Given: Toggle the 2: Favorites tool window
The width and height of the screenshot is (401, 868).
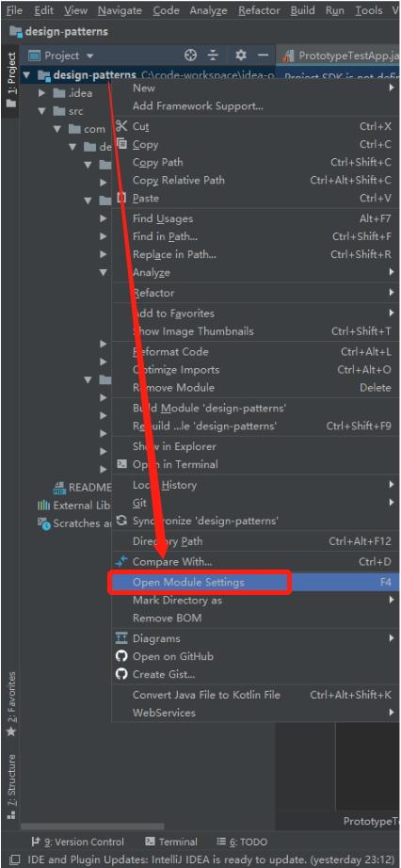Looking at the screenshot, I should [10, 703].
